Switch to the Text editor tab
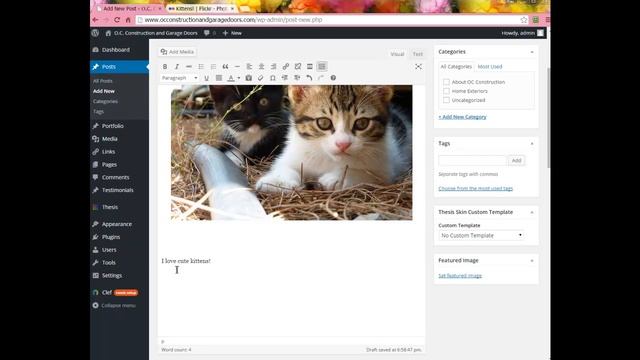The height and width of the screenshot is (360, 640). pyautogui.click(x=418, y=54)
